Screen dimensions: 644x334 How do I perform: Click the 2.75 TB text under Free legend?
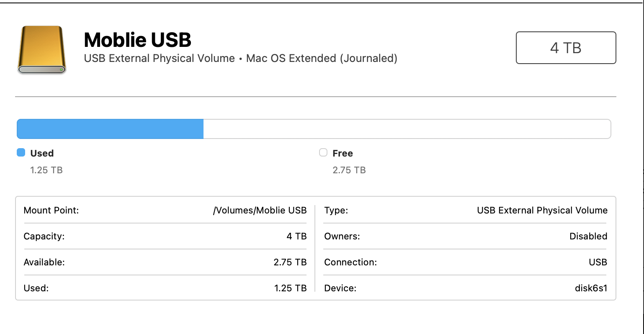349,170
